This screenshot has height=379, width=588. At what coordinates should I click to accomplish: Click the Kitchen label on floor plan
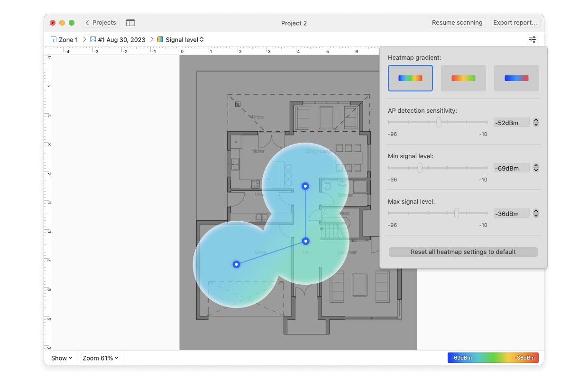257,151
